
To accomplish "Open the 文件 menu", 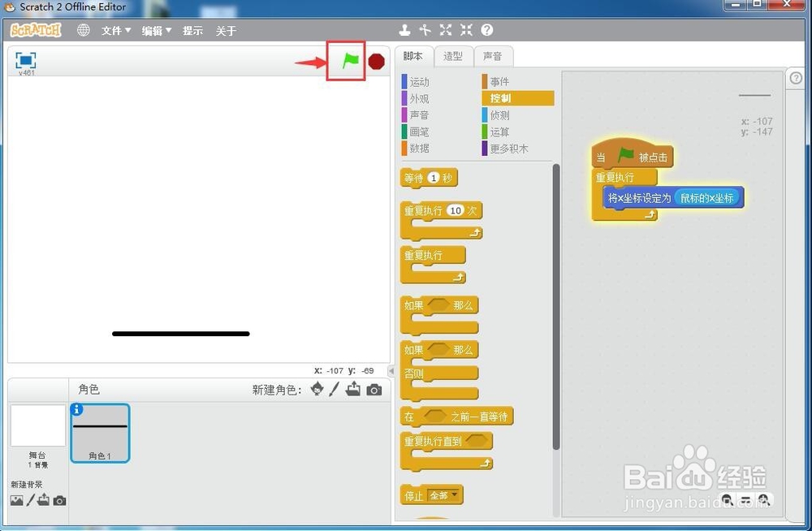I will (116, 31).
